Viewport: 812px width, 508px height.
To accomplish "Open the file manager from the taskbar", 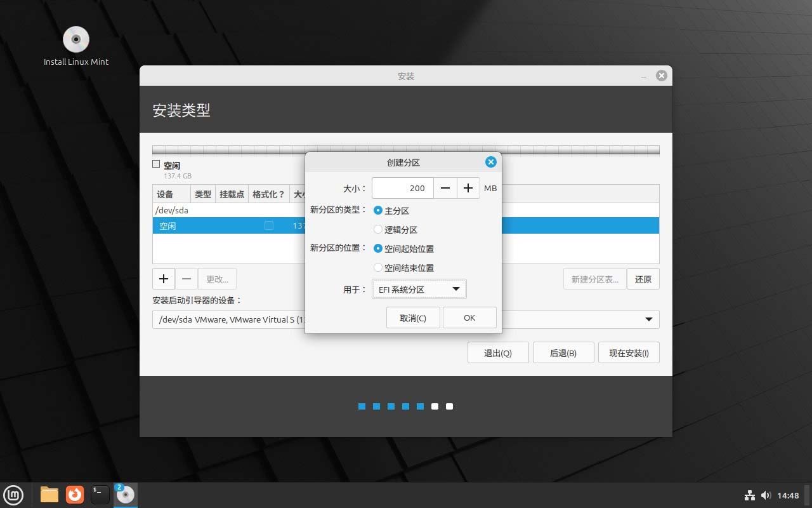I will (49, 494).
